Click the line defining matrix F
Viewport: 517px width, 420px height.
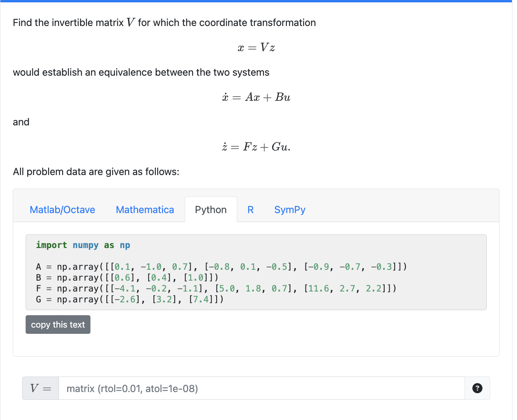215,288
